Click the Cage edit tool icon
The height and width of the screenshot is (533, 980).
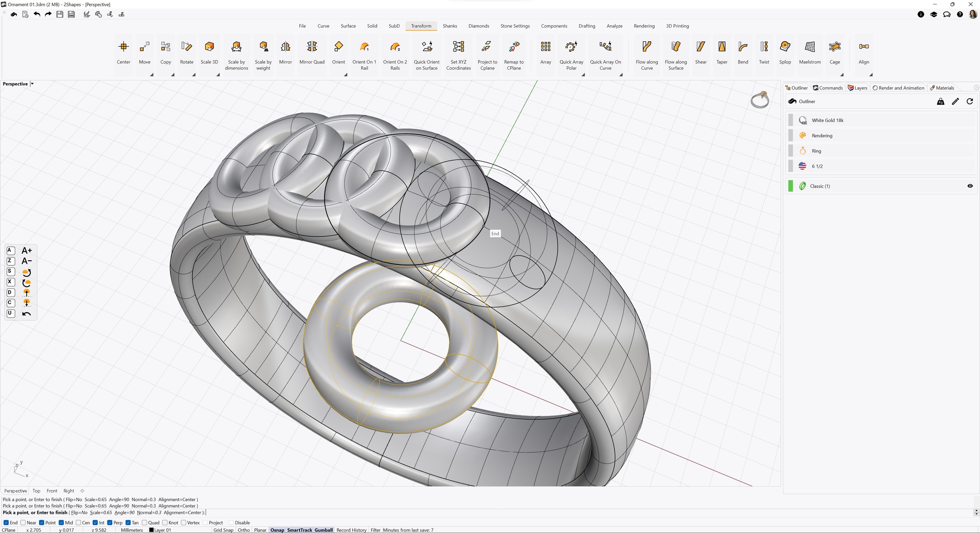click(835, 47)
